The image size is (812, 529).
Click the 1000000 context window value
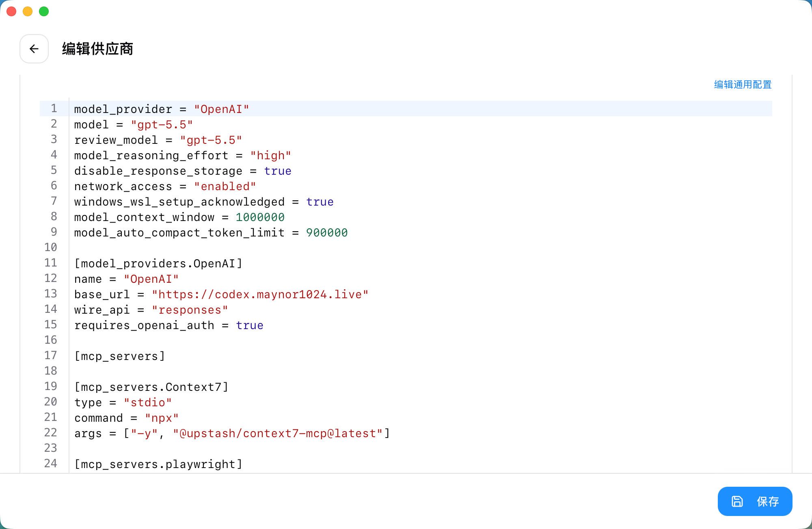coord(260,217)
